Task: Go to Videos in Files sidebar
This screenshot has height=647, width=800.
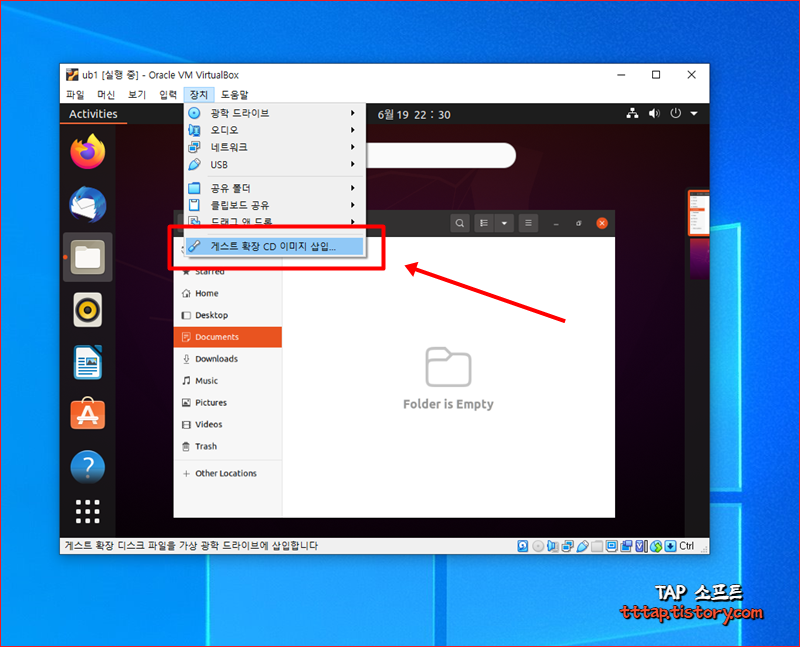Action: [x=228, y=425]
